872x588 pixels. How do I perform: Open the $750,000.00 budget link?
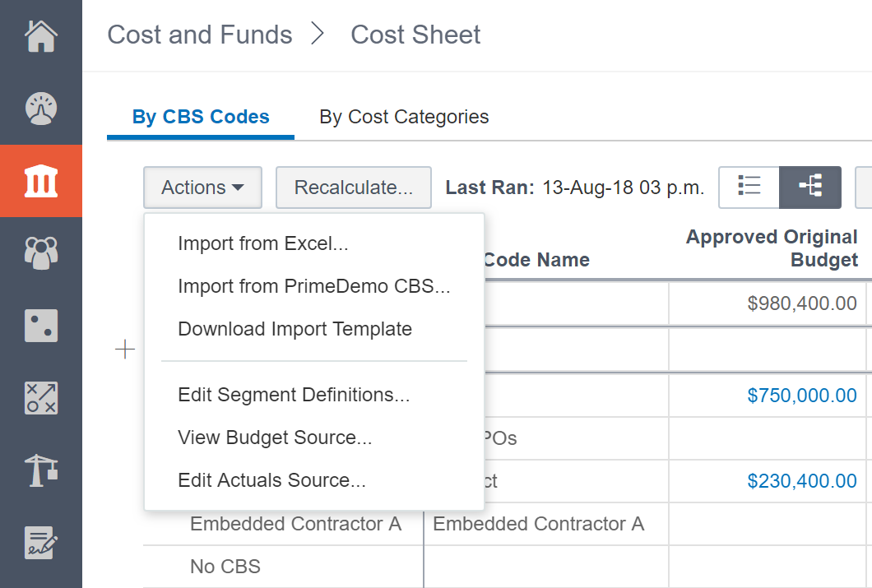click(801, 396)
